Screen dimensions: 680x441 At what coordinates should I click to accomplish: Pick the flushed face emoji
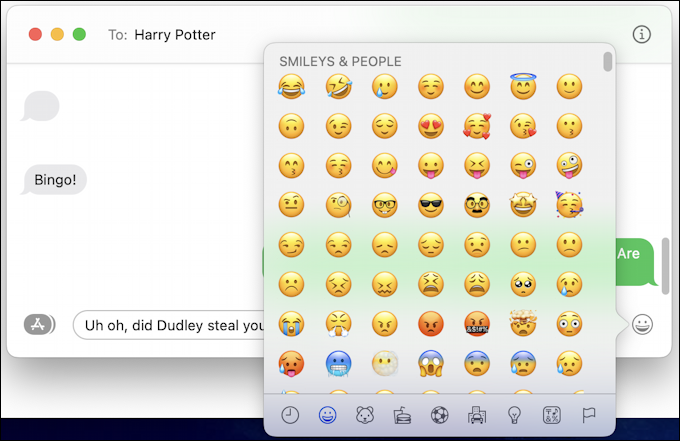coord(569,324)
